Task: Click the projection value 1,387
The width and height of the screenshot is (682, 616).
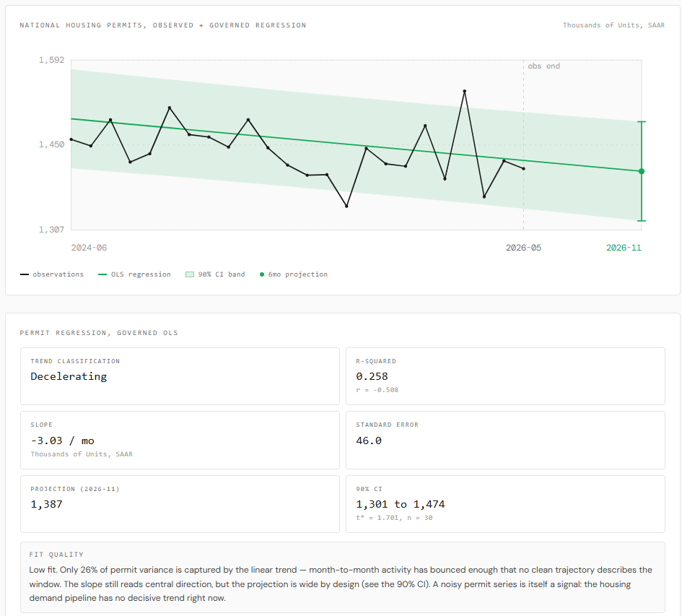Action: [46, 504]
